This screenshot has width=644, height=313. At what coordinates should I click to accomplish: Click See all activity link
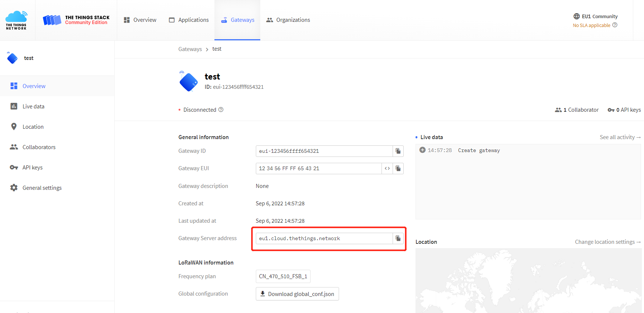coord(620,137)
